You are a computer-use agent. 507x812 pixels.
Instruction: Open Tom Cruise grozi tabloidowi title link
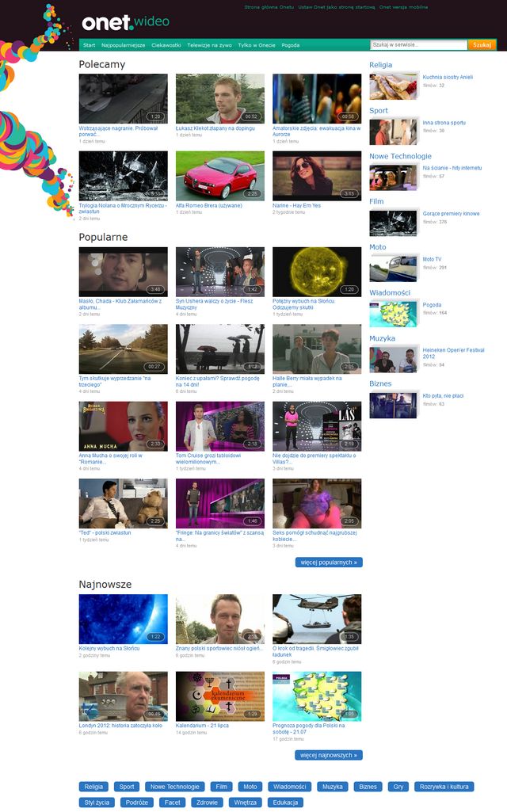(208, 459)
